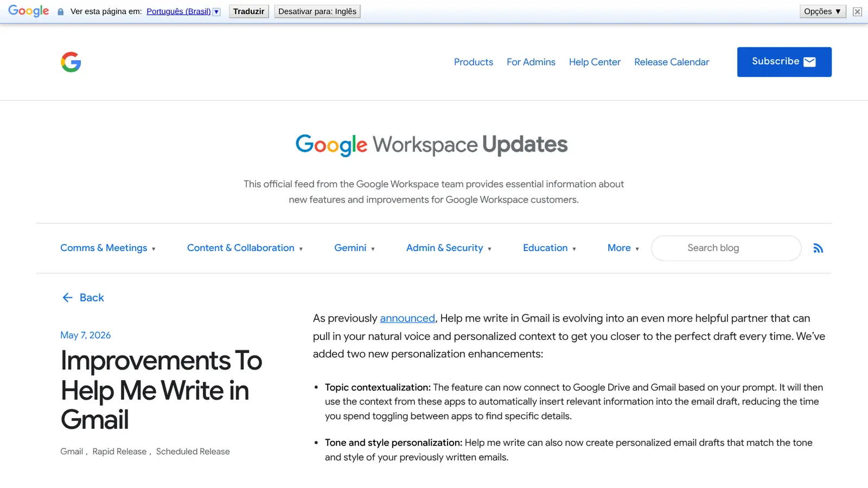Click the May 7, 2026 date
The width and height of the screenshot is (868, 488).
[85, 335]
